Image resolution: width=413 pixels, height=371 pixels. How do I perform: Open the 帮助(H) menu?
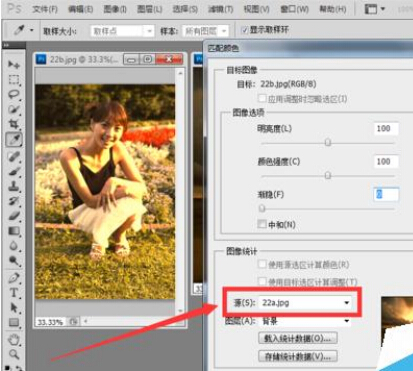point(333,9)
